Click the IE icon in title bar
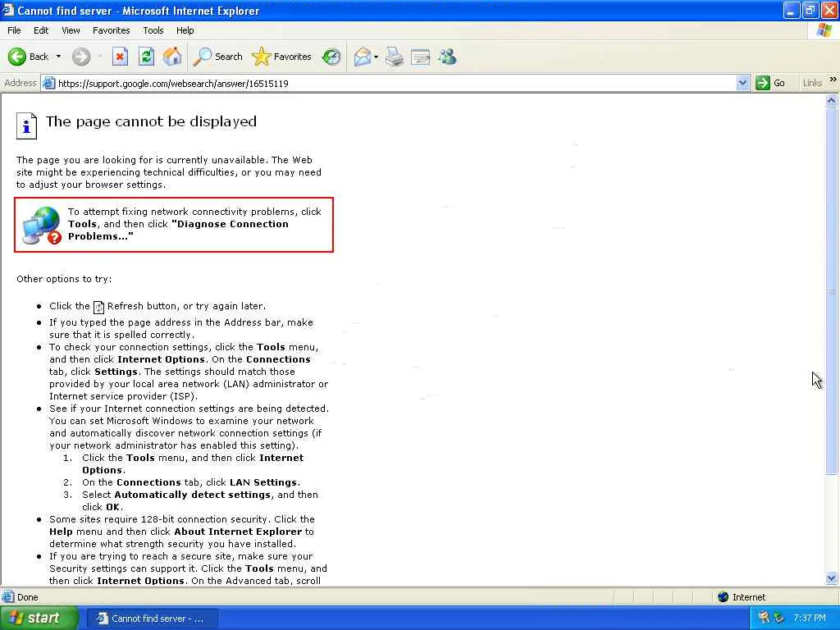 pos(7,10)
